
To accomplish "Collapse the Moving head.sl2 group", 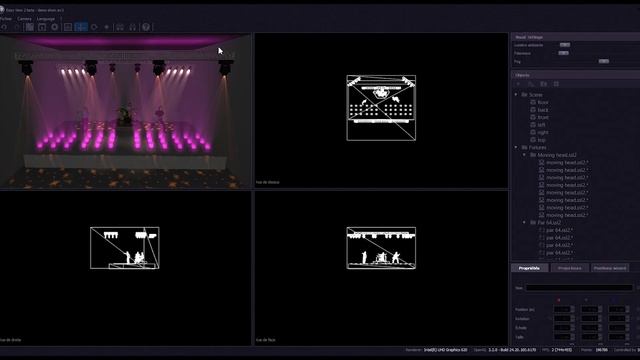I will click(x=524, y=155).
